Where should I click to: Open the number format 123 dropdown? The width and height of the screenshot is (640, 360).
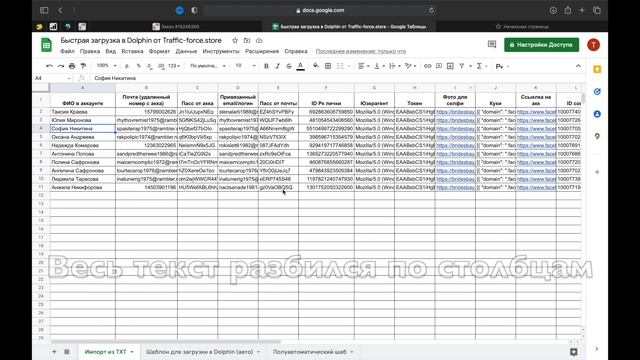point(174,66)
